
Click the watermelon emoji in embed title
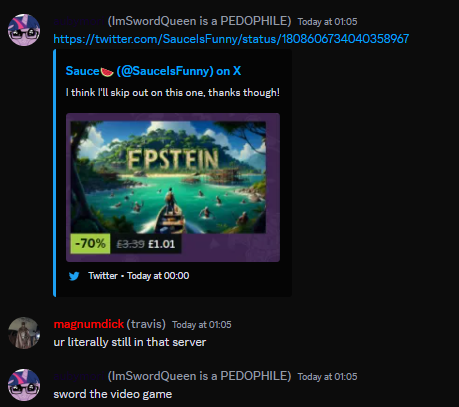click(x=107, y=72)
